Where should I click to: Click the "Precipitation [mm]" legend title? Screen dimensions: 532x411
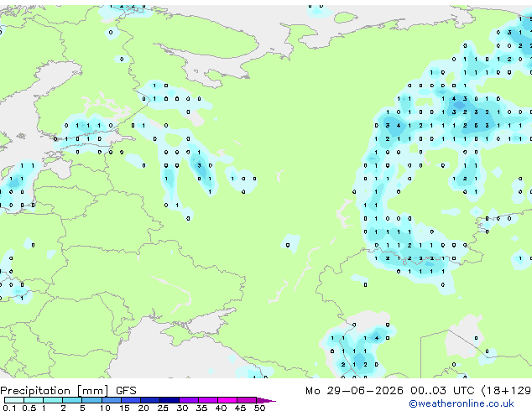coord(55,391)
